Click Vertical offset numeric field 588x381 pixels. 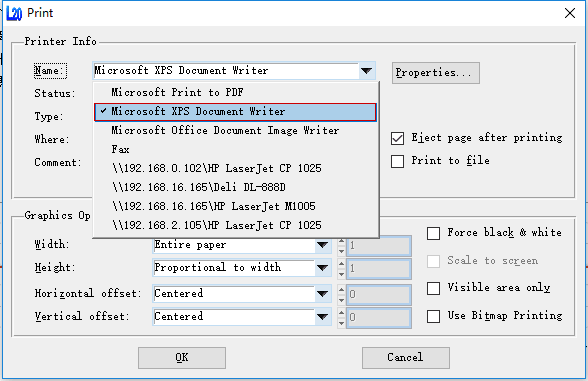(x=379, y=318)
